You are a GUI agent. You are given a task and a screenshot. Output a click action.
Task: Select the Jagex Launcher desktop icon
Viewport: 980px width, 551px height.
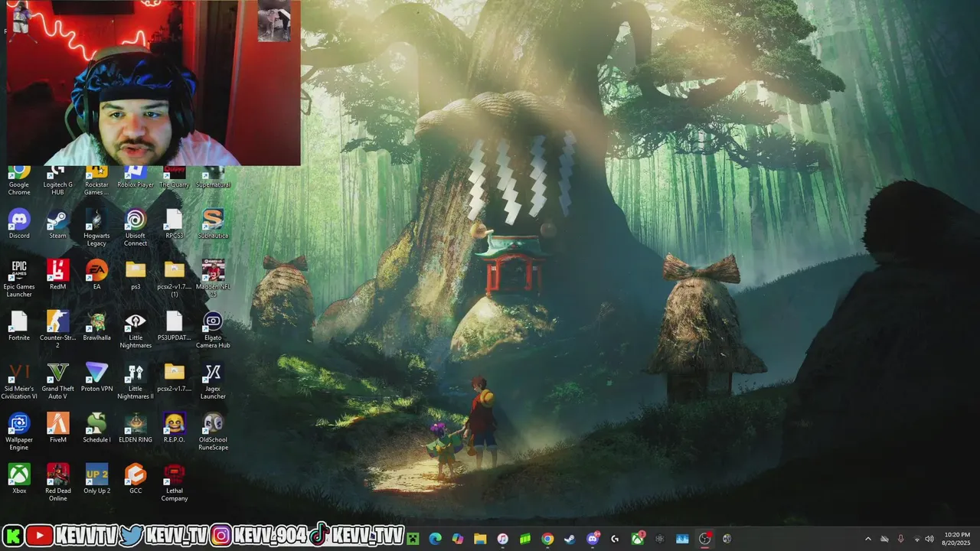213,381
